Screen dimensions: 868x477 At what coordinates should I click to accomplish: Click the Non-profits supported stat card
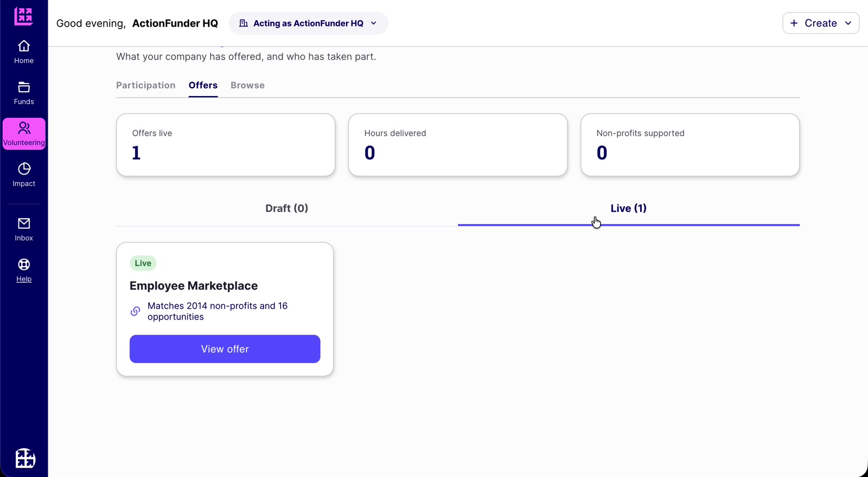(690, 145)
